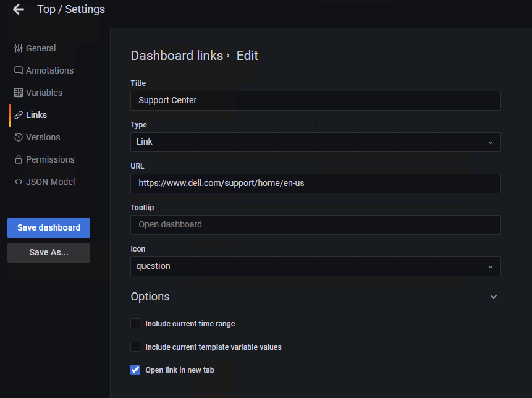
Task: Check Include current template variable values
Action: pos(135,347)
